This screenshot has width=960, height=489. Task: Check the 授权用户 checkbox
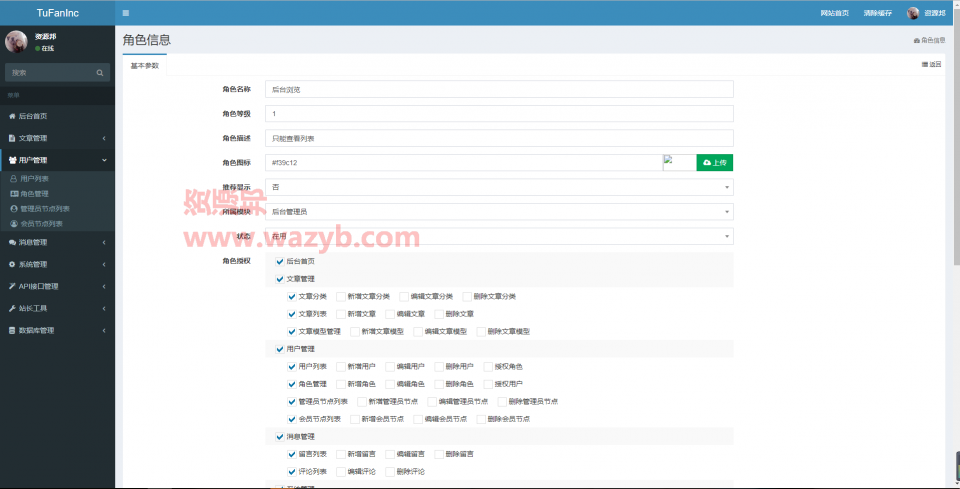click(488, 384)
